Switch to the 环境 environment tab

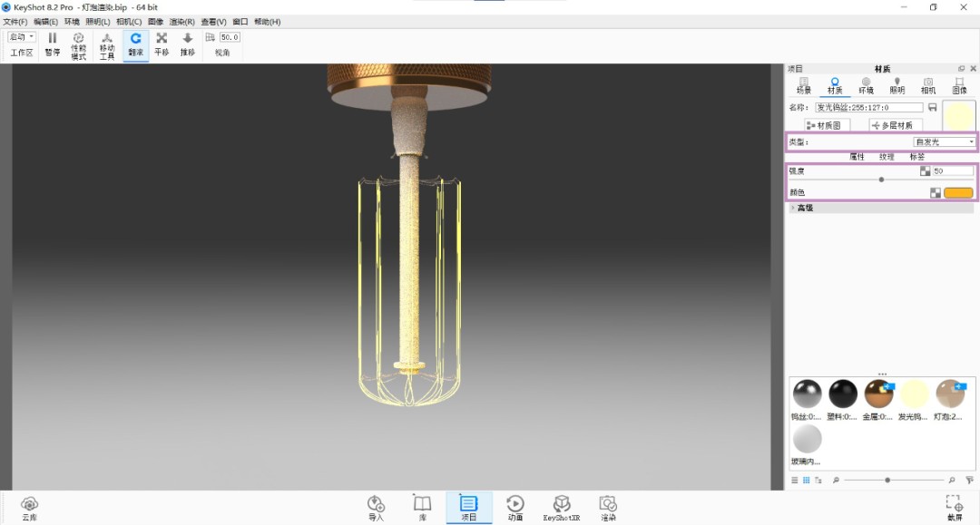(866, 85)
